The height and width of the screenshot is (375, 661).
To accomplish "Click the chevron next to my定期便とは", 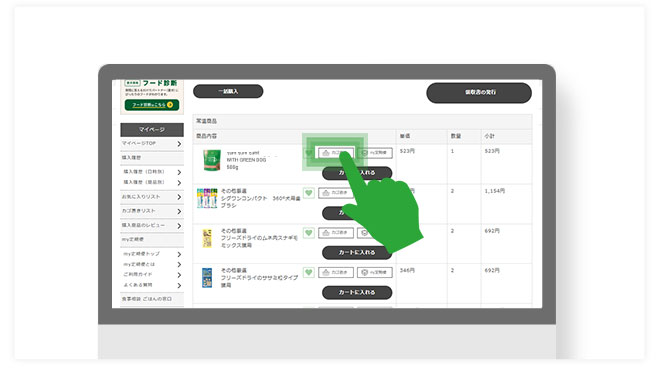I will (x=179, y=265).
